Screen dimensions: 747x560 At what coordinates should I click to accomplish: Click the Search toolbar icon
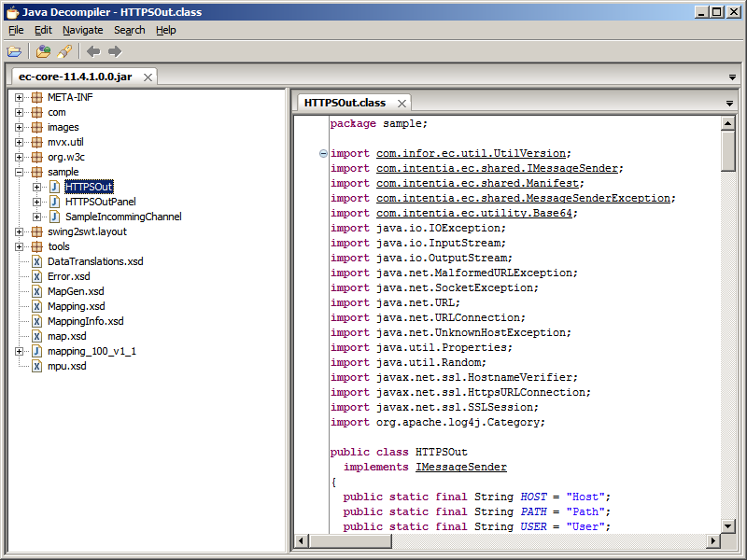click(64, 51)
